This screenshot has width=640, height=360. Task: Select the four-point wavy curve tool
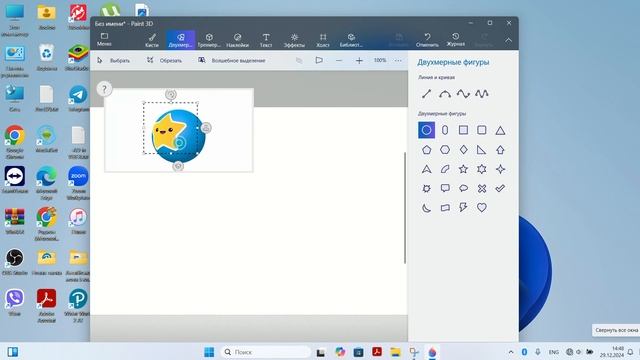pyautogui.click(x=482, y=93)
